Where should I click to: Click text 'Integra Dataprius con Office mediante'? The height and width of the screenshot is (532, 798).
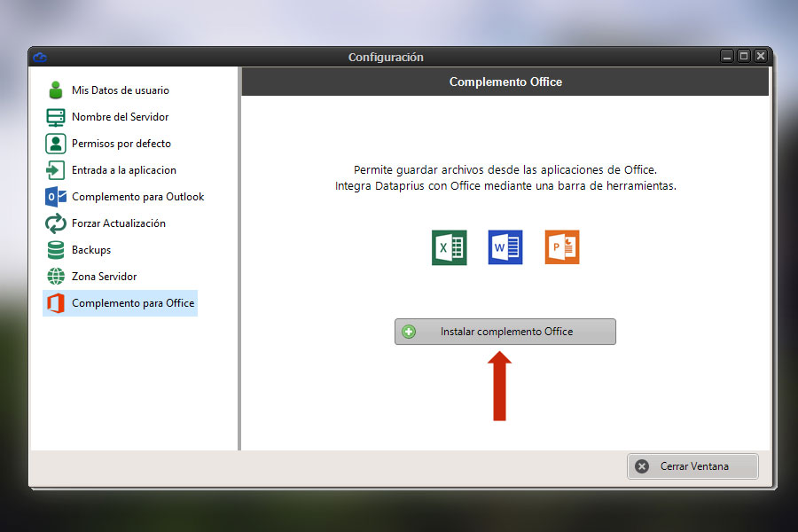[x=433, y=186]
